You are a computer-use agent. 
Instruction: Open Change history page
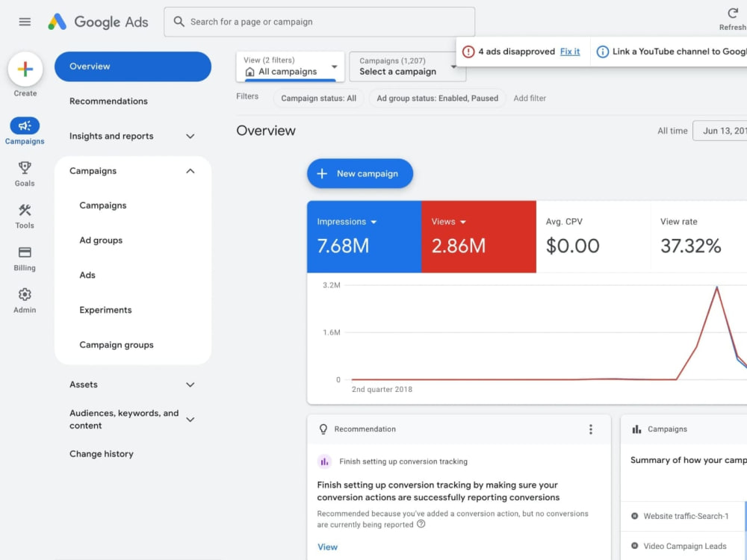pyautogui.click(x=102, y=454)
